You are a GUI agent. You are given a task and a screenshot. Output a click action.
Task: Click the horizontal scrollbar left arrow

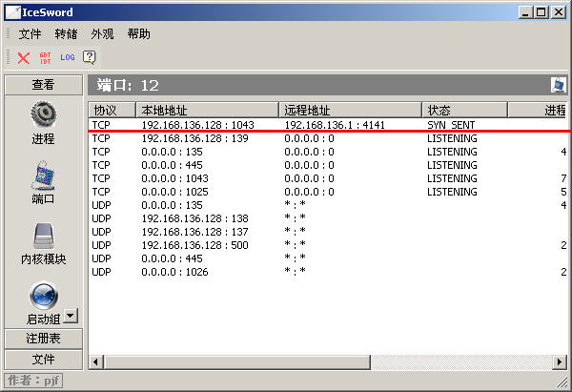click(x=96, y=362)
